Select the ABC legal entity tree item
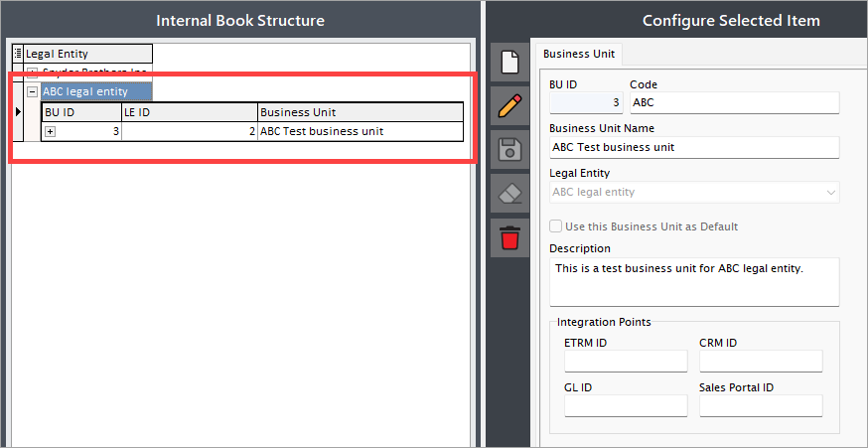The image size is (868, 448). click(x=85, y=91)
